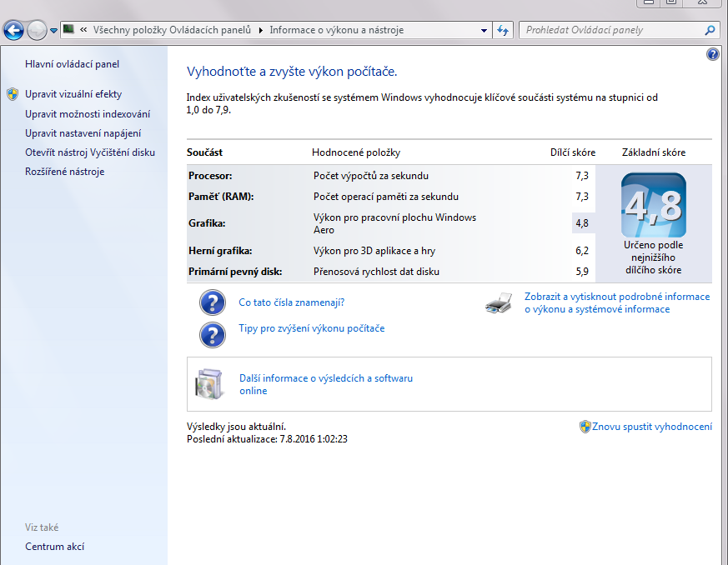The width and height of the screenshot is (728, 565).
Task: Select the 'Primární pevný disk:' row label
Action: click(235, 272)
